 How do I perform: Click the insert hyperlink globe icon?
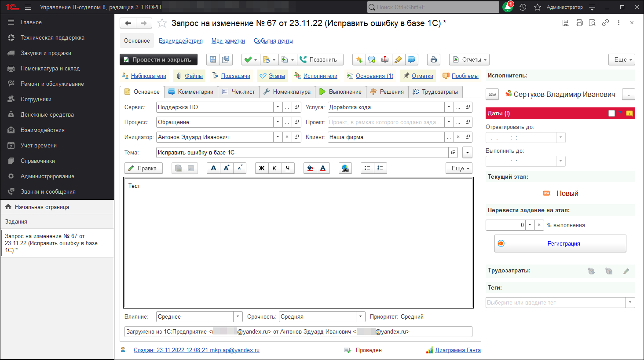coord(345,169)
